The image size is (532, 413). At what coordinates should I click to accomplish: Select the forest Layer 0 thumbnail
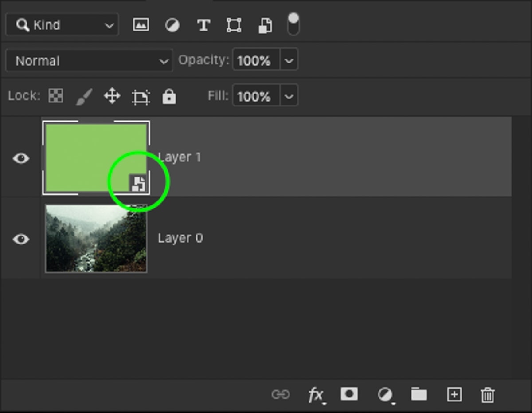pos(96,239)
